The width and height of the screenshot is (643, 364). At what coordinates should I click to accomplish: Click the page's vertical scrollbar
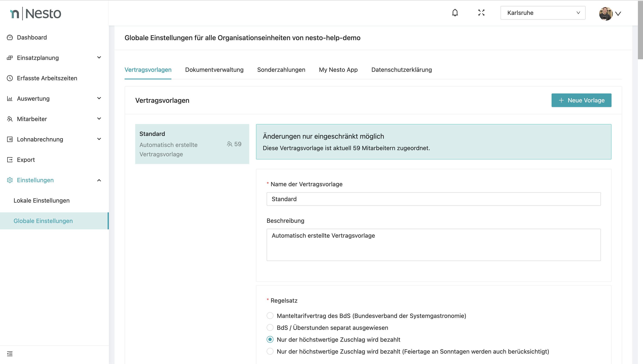(640, 30)
